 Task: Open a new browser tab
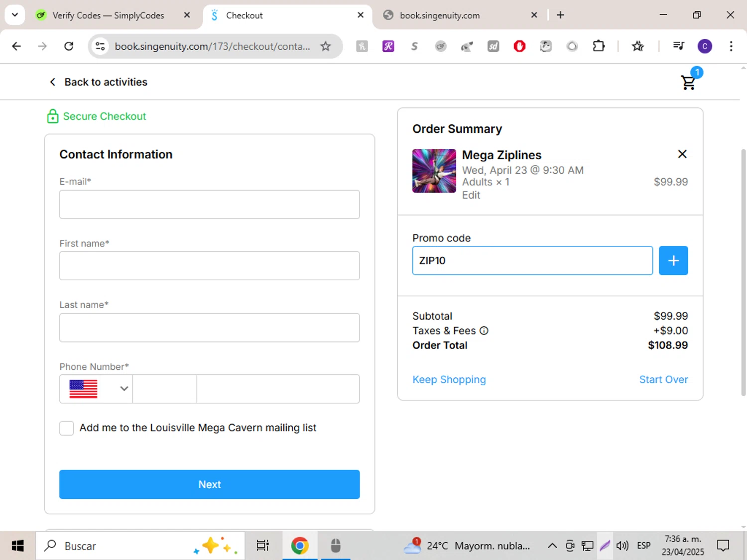560,15
